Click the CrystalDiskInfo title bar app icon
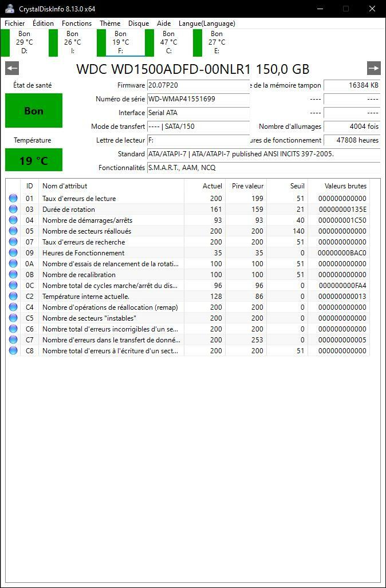 10,9
